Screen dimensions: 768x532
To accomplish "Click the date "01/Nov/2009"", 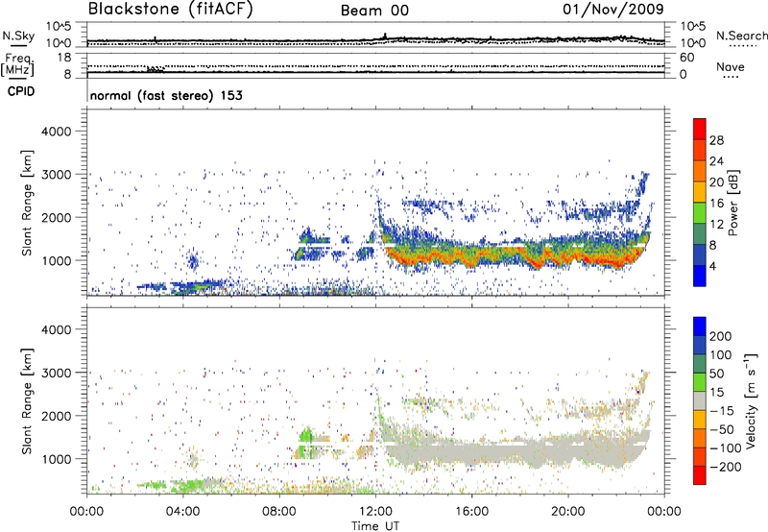I will point(613,9).
